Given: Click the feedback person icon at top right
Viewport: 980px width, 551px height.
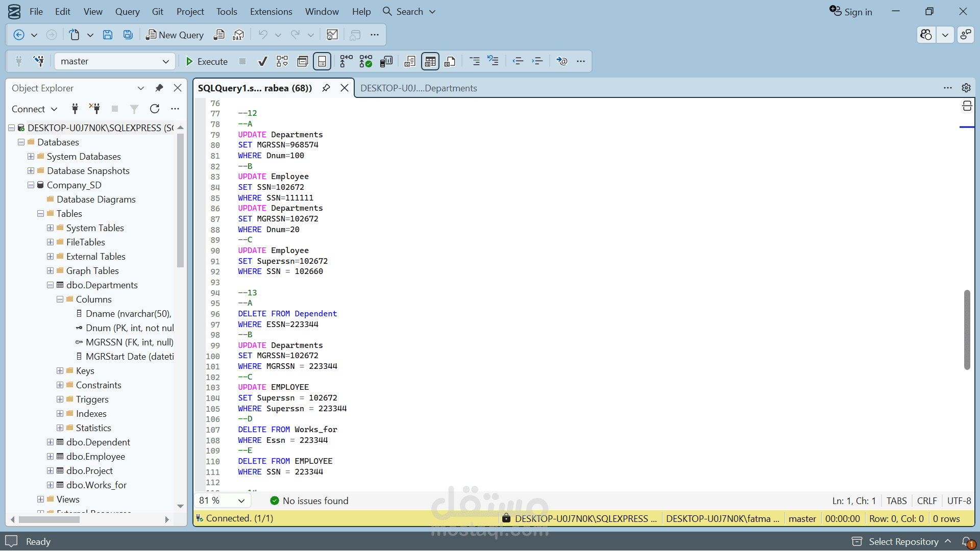Looking at the screenshot, I should [966, 35].
